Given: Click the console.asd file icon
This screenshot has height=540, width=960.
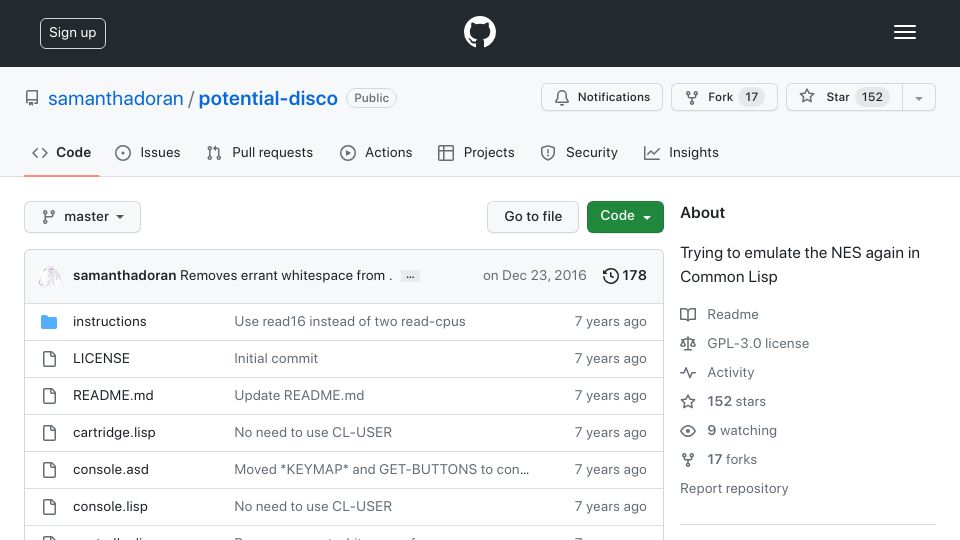Looking at the screenshot, I should [x=50, y=470].
